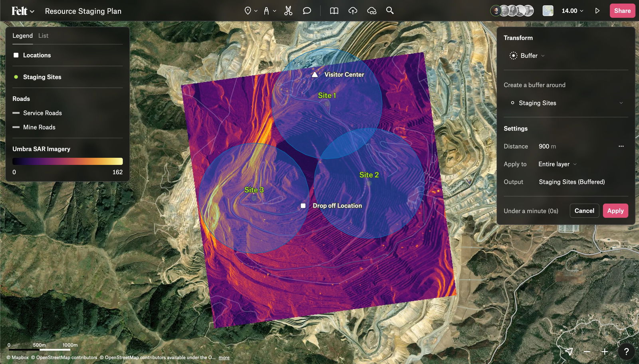The height and width of the screenshot is (364, 639).
Task: Toggle the Staging Sites layer visibility
Action: tap(16, 77)
